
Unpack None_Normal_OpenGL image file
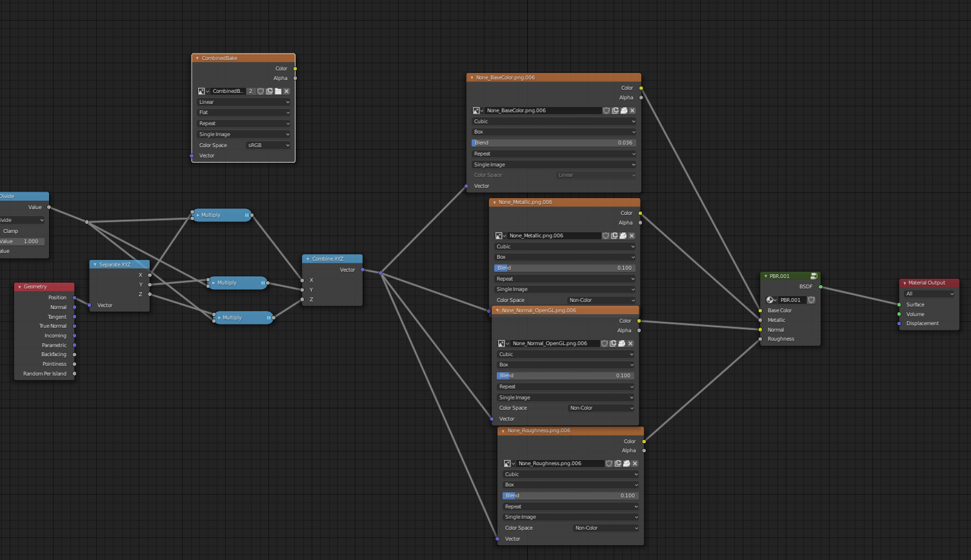[622, 343]
